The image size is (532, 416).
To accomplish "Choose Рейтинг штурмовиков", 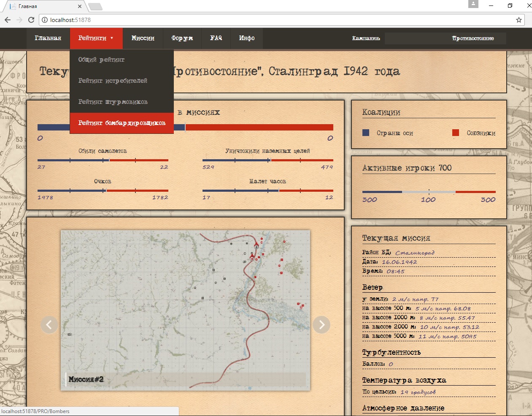I will coord(122,102).
